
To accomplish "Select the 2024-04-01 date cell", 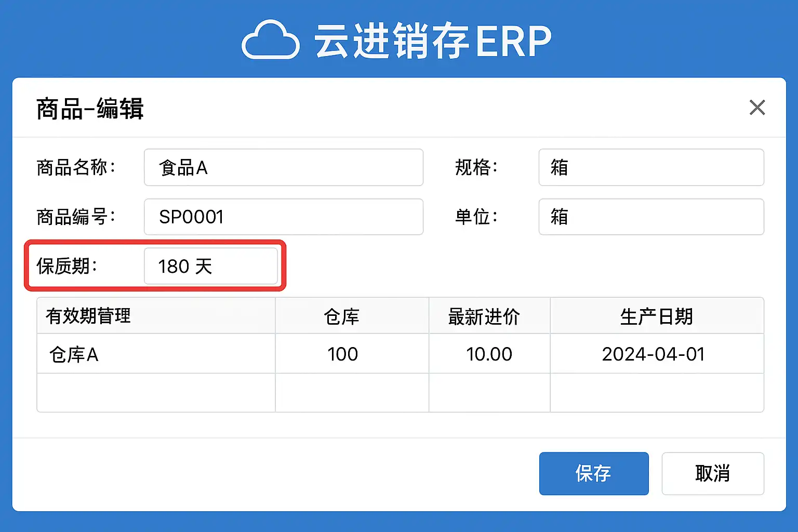I will pos(657,354).
